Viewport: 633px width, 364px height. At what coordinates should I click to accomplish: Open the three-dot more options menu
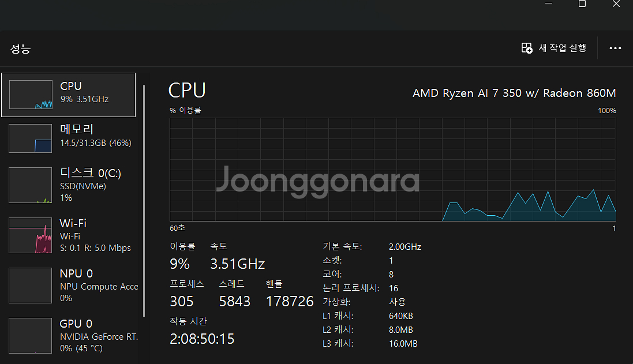[x=615, y=48]
